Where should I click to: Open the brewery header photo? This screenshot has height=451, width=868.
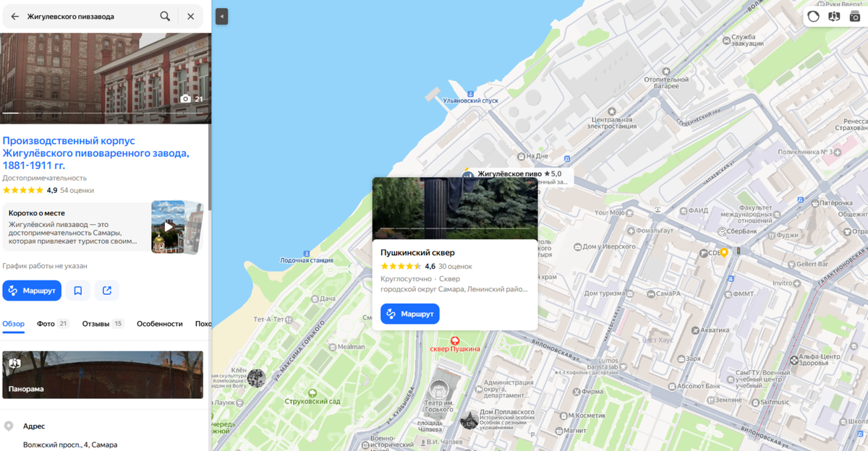click(106, 78)
